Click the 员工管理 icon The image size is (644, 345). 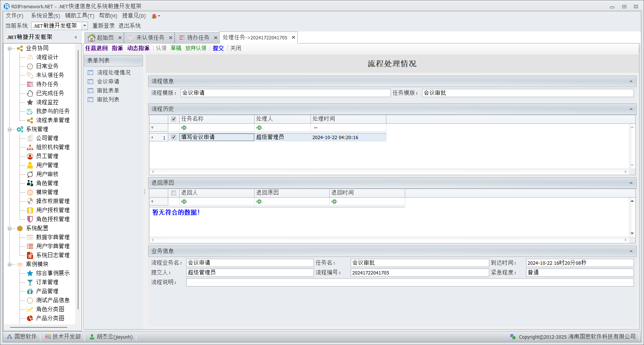tap(30, 156)
